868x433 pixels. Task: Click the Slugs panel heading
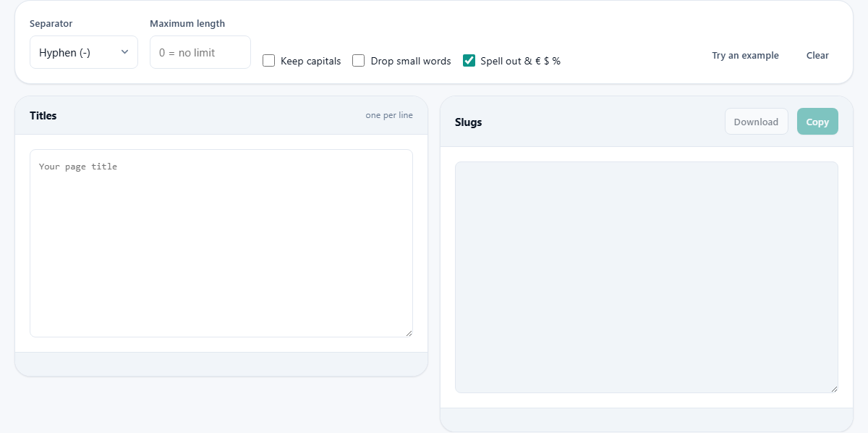468,122
